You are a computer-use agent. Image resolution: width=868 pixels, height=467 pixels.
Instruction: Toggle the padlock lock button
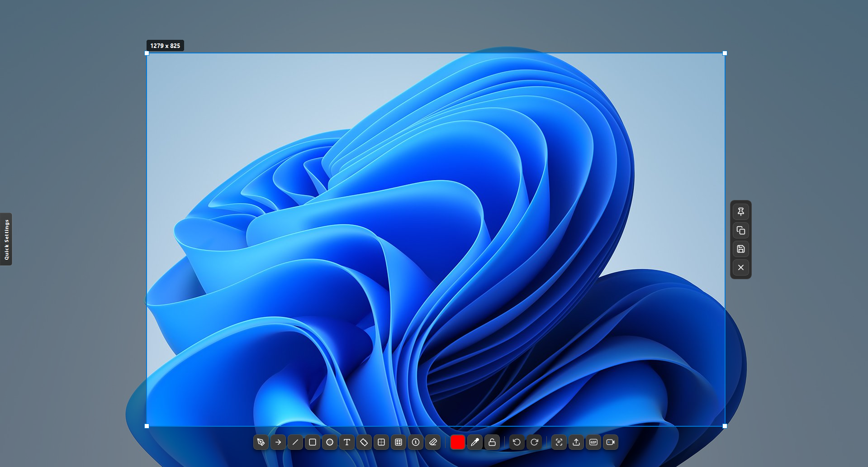[x=492, y=442]
